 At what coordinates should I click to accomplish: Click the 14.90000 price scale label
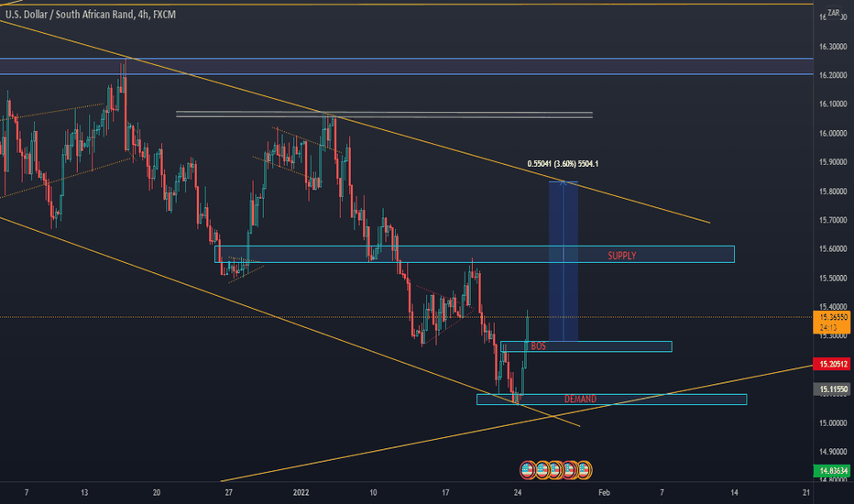(x=833, y=452)
